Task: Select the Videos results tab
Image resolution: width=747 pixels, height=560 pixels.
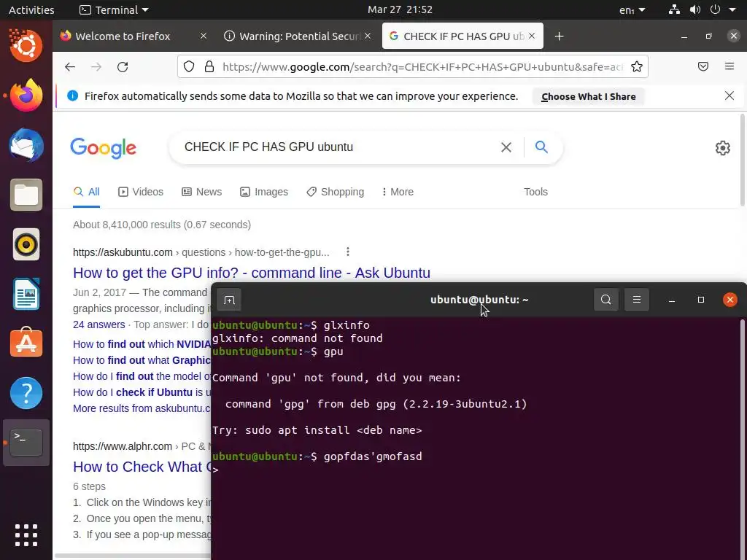Action: [x=141, y=192]
